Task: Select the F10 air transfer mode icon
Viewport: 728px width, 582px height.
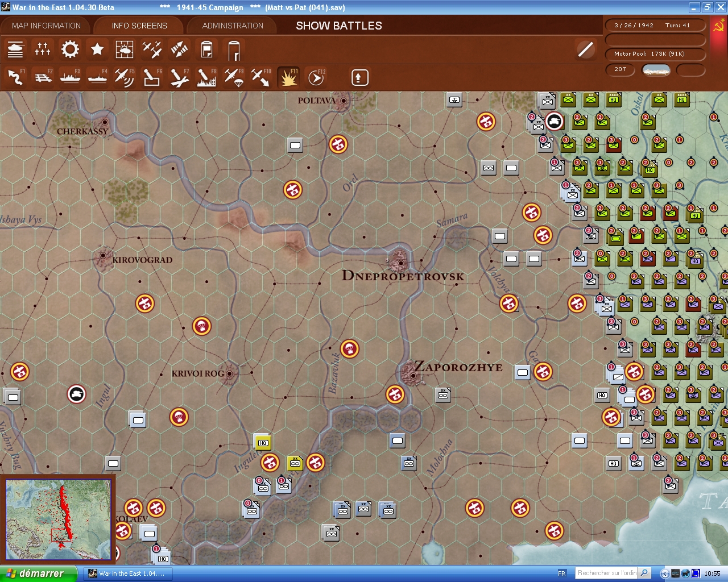Action: coord(261,77)
